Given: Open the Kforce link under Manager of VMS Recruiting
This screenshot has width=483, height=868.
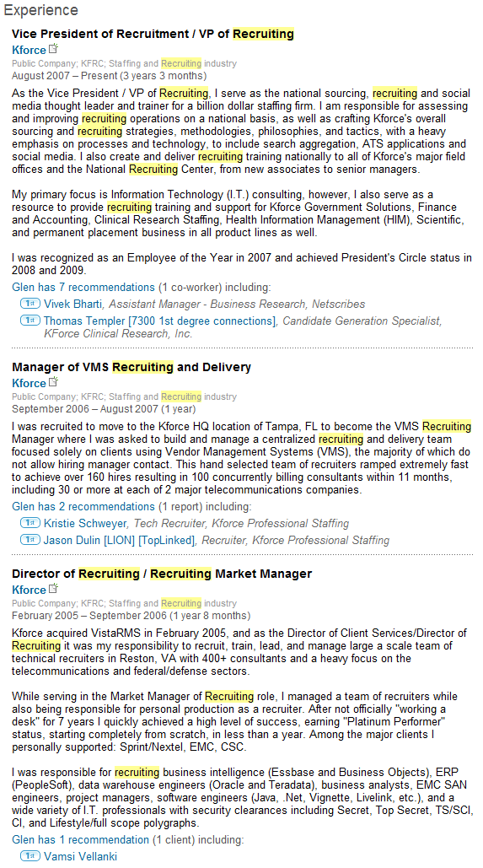Looking at the screenshot, I should (29, 383).
